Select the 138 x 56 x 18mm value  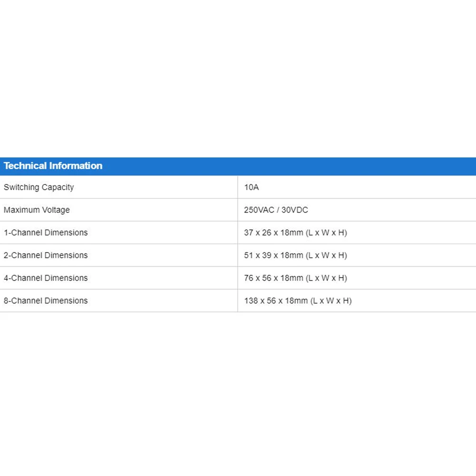pos(298,301)
